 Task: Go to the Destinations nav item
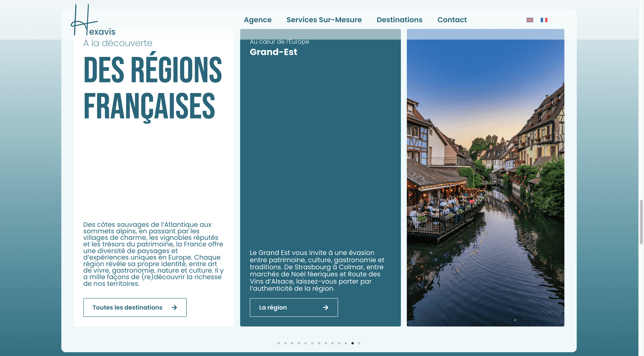pyautogui.click(x=399, y=20)
